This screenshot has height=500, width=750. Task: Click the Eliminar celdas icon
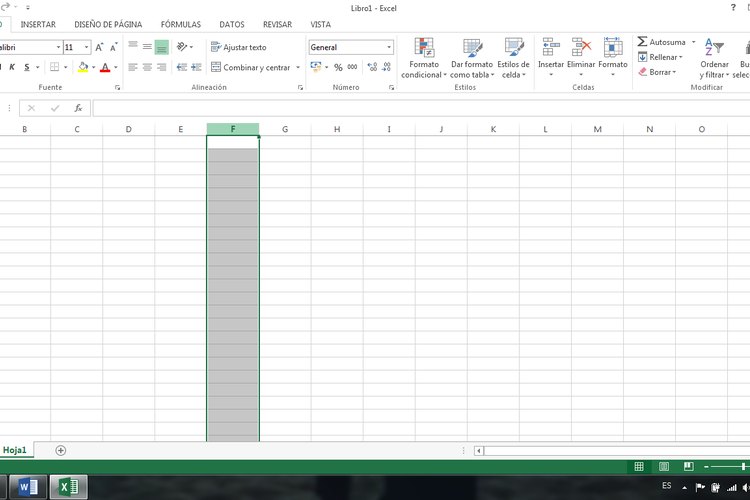coord(581,48)
